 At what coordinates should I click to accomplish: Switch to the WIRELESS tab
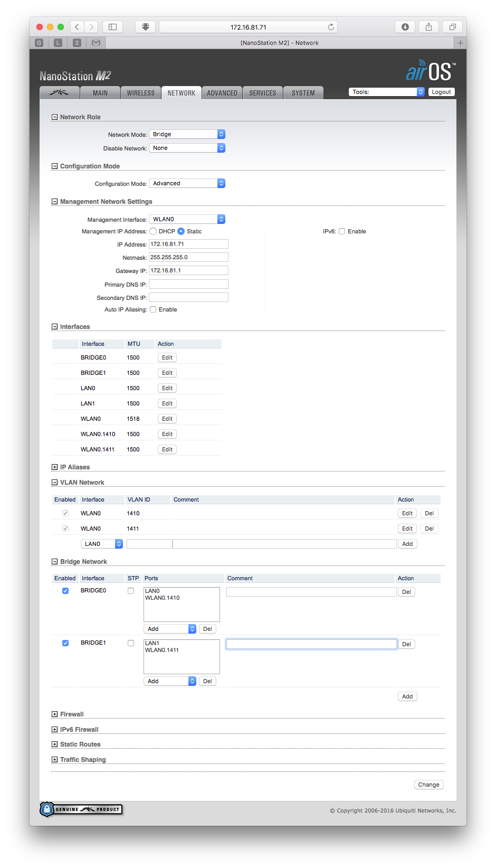pyautogui.click(x=141, y=93)
